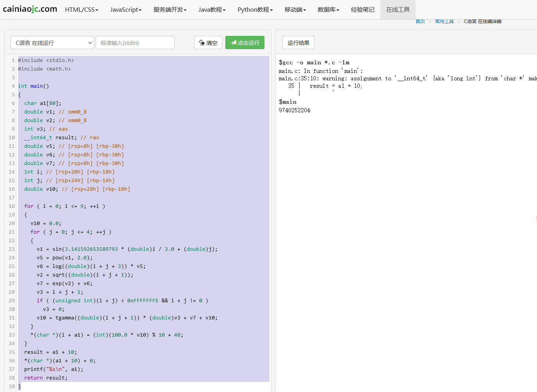Expand the 数据库 navigation menu
This screenshot has width=537, height=392.
[328, 9]
